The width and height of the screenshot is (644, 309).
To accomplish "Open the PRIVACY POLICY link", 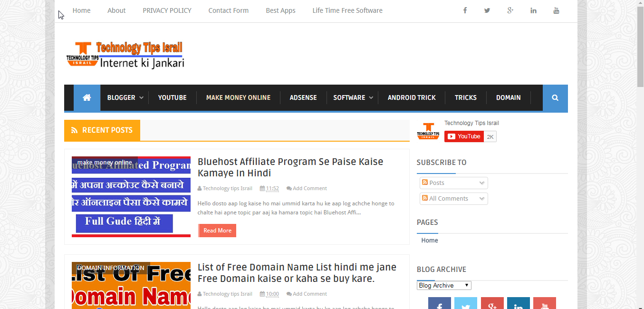I will pyautogui.click(x=167, y=10).
